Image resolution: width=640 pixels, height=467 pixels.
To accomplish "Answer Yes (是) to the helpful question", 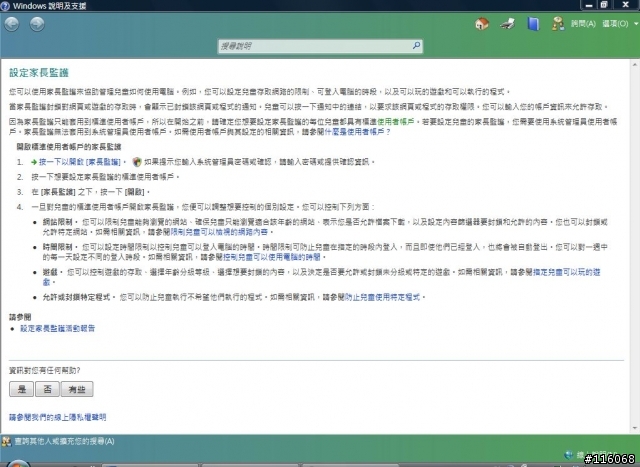I will (21, 389).
